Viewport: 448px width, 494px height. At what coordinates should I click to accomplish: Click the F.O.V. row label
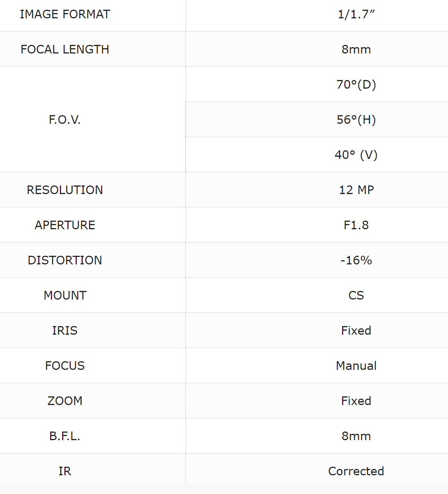(65, 120)
